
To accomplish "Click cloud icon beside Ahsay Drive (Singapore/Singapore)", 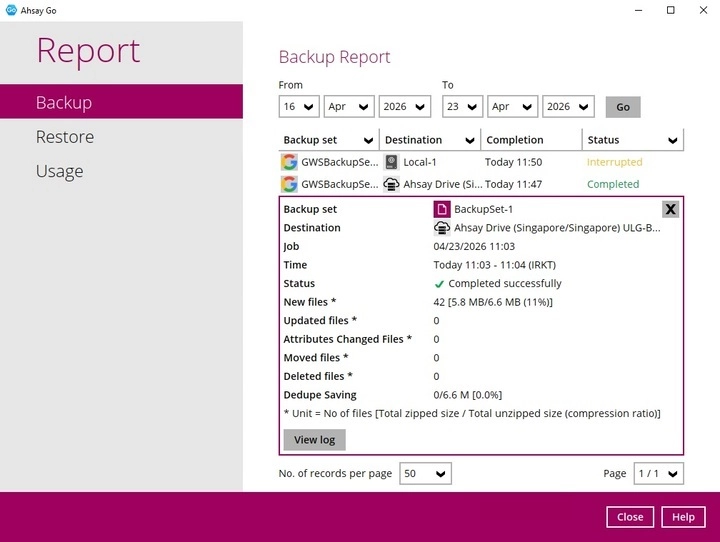I will [442, 228].
